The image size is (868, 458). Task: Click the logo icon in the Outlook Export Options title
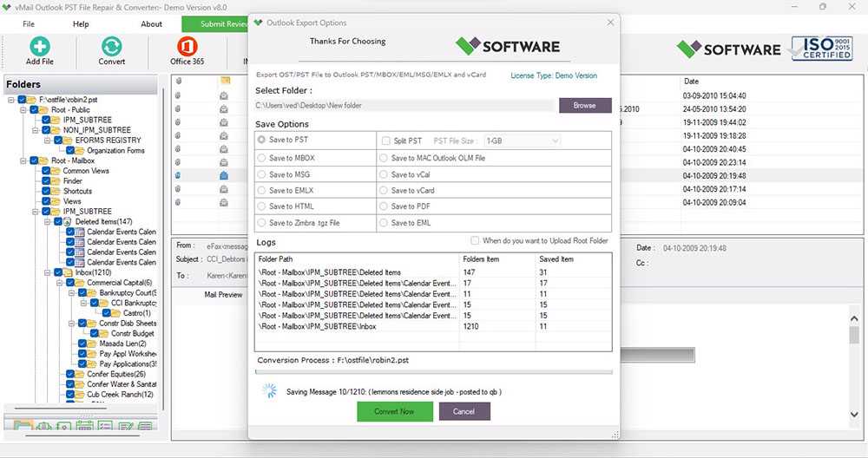point(258,23)
